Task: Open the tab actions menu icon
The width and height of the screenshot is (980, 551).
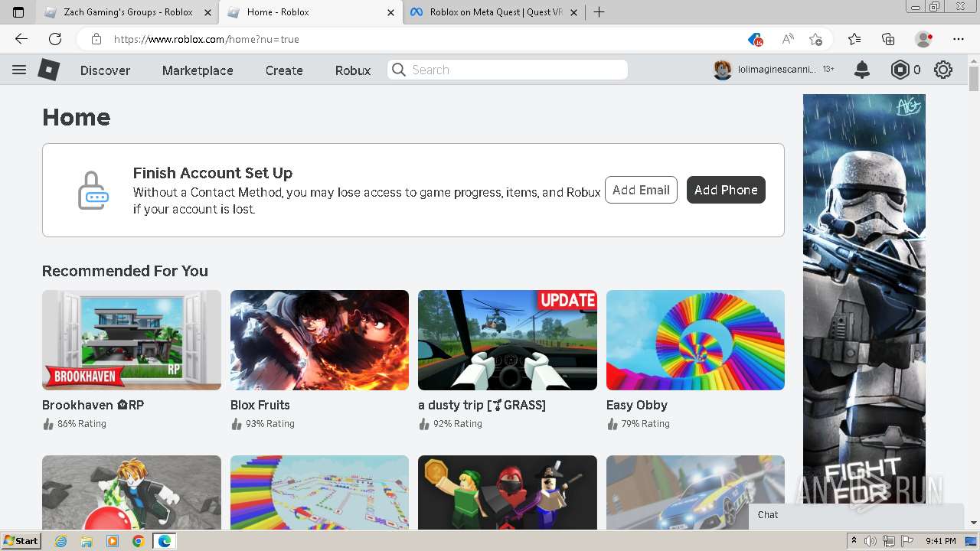Action: click(x=18, y=12)
